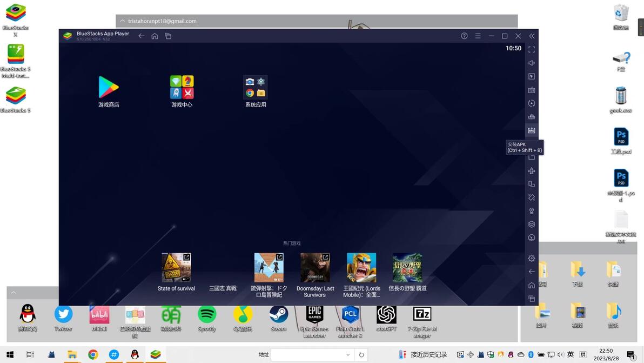
Task: Open the Spotify desktop shortcut
Action: [207, 318]
